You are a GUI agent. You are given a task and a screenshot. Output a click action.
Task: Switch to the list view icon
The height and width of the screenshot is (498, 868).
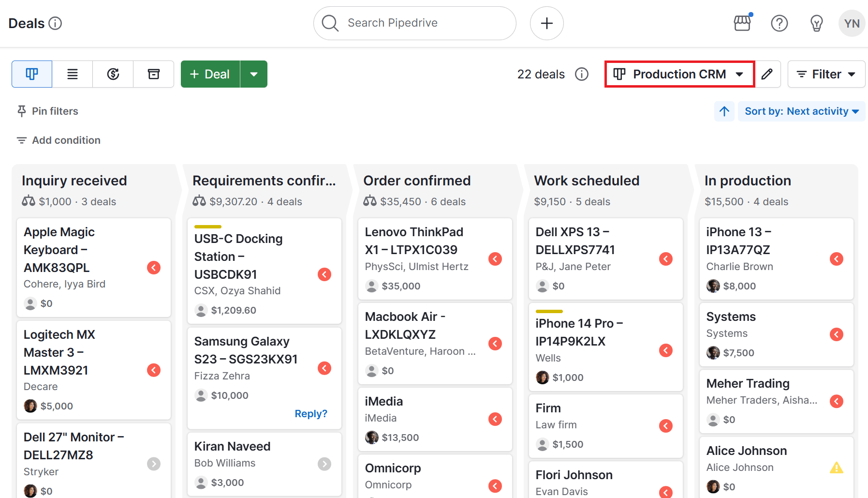click(72, 74)
